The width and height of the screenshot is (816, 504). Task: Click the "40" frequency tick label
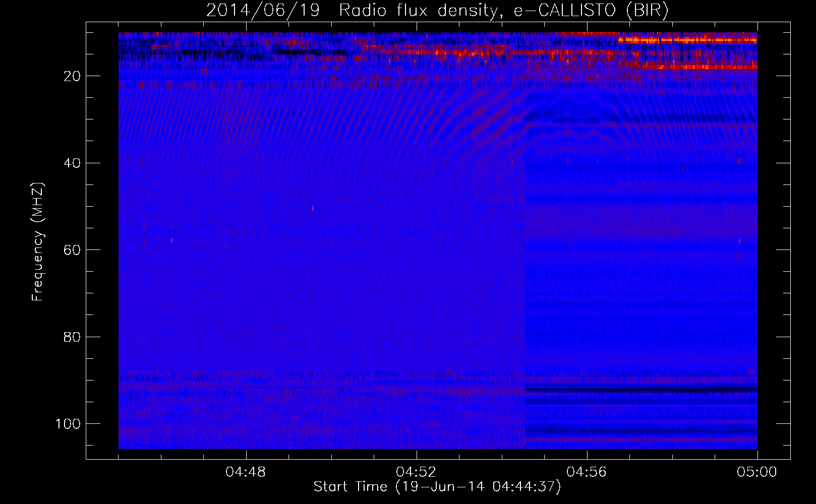73,163
